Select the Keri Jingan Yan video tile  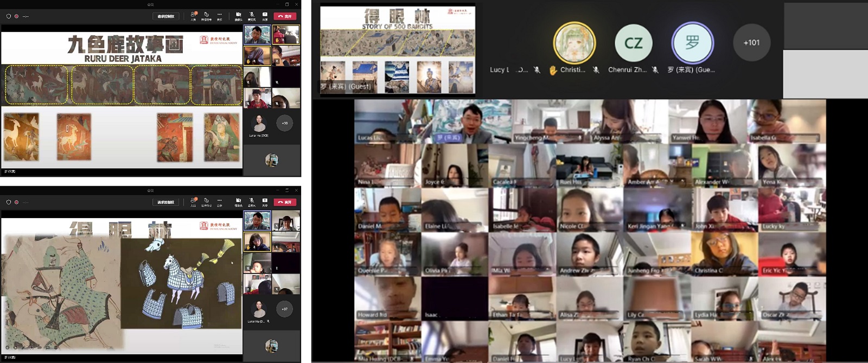point(658,209)
